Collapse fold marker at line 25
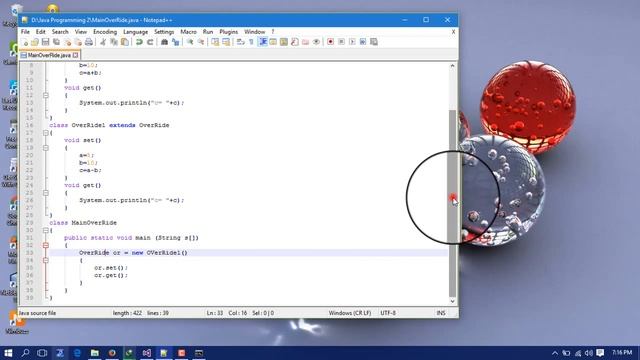Viewport: 640px width, 360px height. 46,193
